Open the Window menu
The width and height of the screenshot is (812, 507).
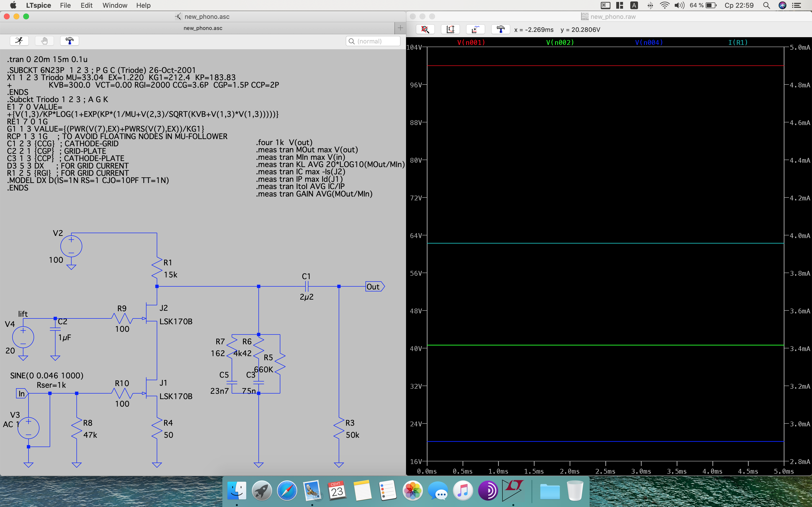click(115, 5)
